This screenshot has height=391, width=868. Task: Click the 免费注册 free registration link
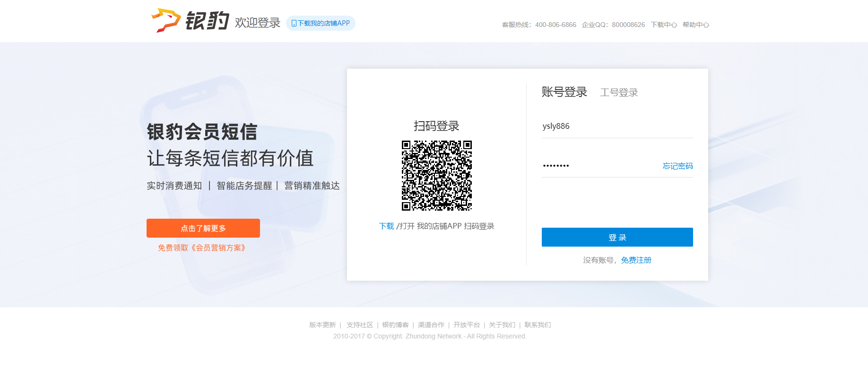tap(636, 260)
